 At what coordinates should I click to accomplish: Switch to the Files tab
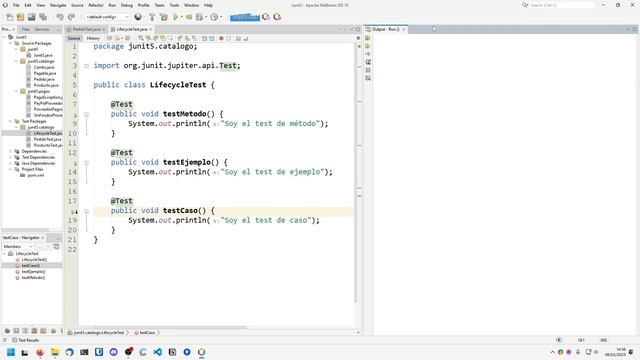click(26, 29)
